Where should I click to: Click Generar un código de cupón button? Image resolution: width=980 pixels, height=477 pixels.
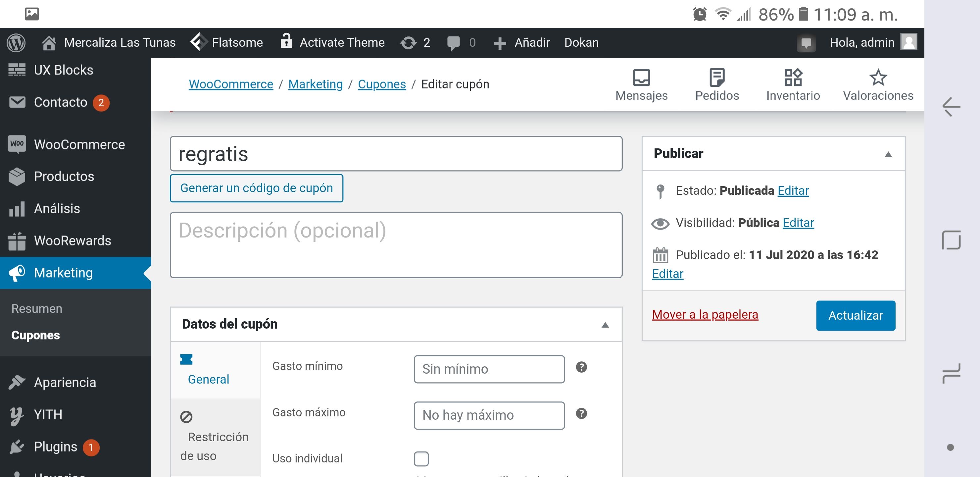tap(256, 188)
